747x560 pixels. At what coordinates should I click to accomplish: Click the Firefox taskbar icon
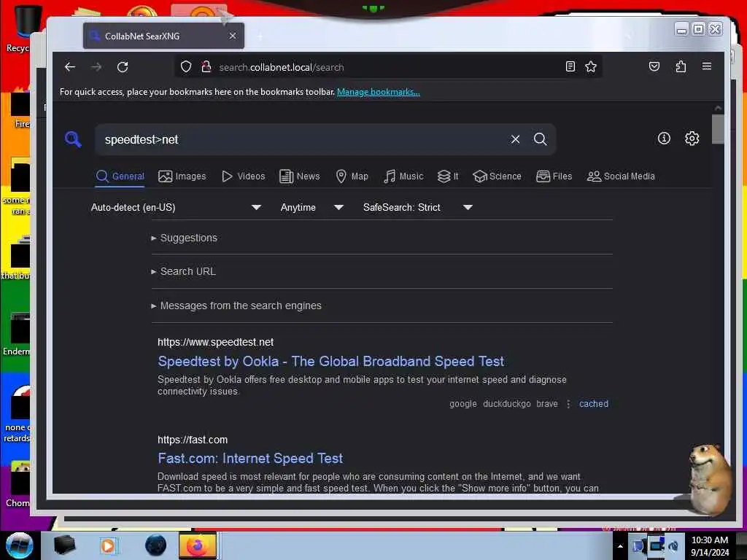coord(197,545)
